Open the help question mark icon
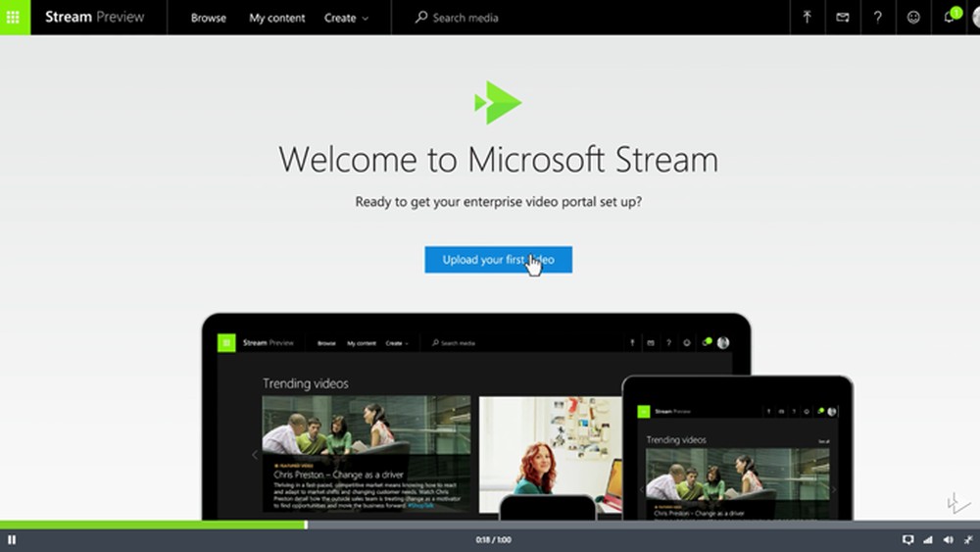Screen dimensions: 980x552 pyautogui.click(x=877, y=18)
